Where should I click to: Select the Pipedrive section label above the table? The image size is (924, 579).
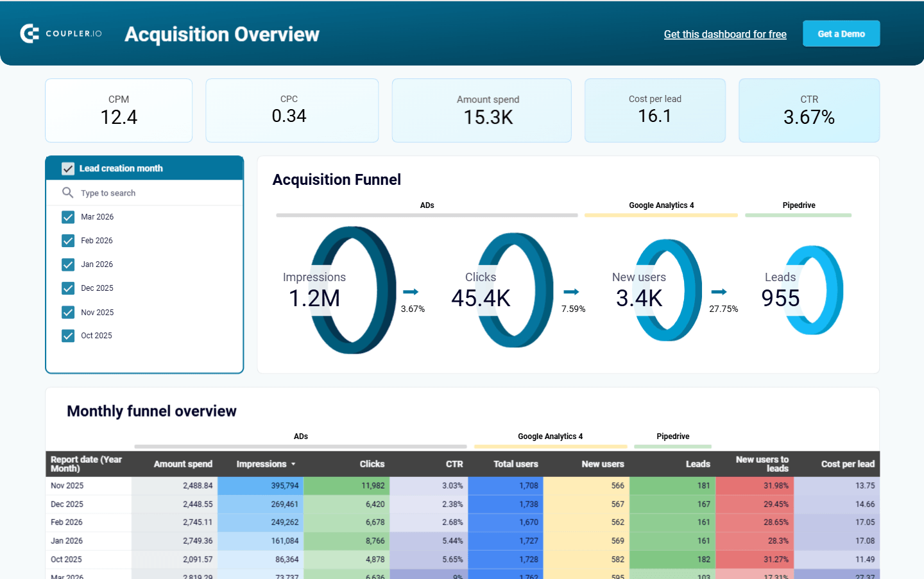672,436
